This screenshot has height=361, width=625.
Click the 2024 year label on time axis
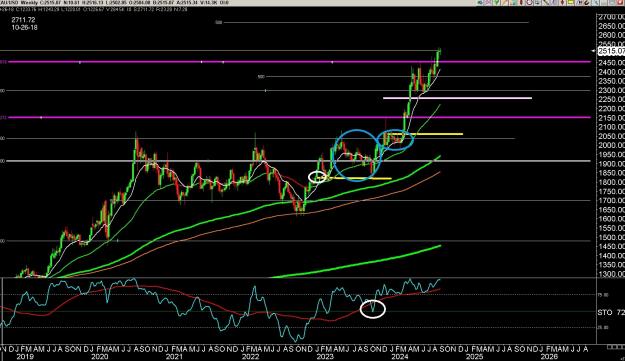tap(399, 357)
